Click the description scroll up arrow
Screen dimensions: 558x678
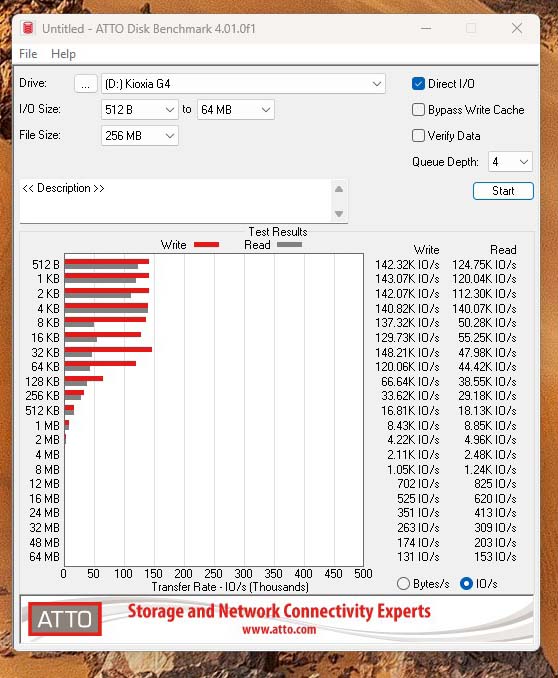339,189
